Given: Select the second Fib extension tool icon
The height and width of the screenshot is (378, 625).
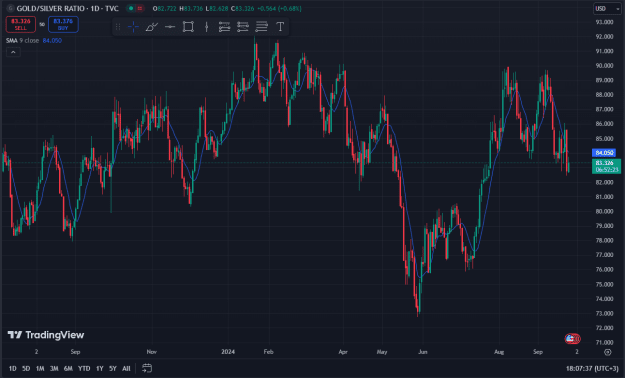Looking at the screenshot, I should pos(243,27).
